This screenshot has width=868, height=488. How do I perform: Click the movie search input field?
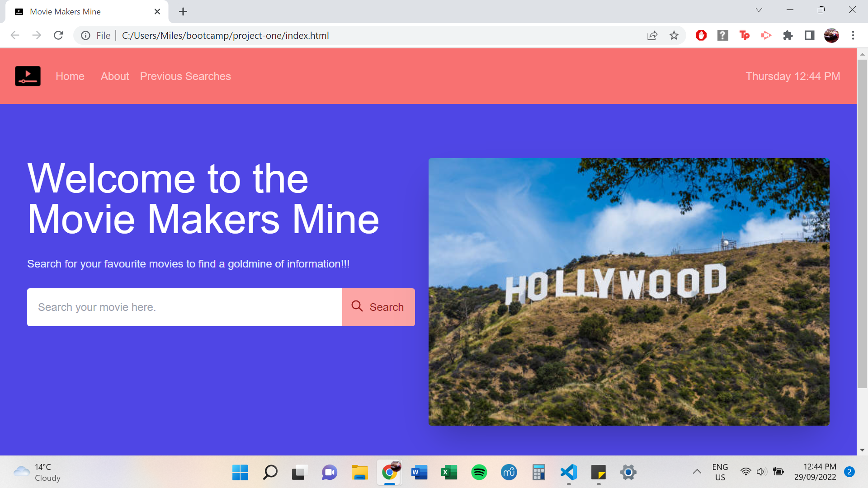tap(184, 307)
